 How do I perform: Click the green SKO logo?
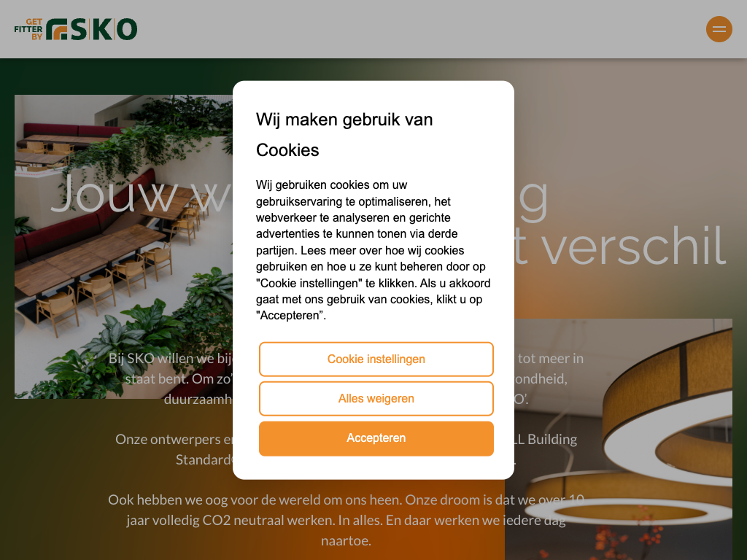91,29
